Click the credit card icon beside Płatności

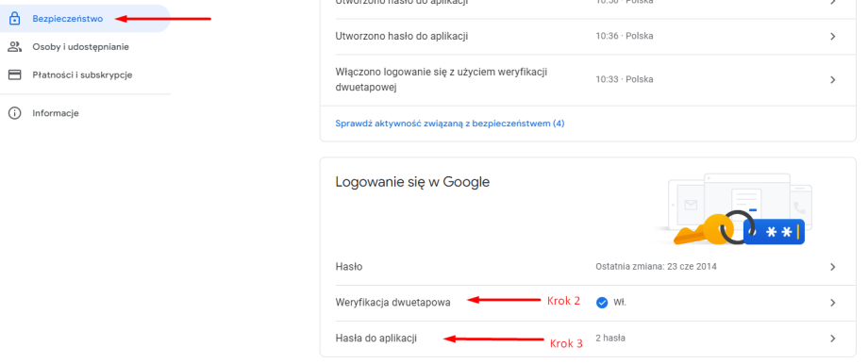(15, 74)
